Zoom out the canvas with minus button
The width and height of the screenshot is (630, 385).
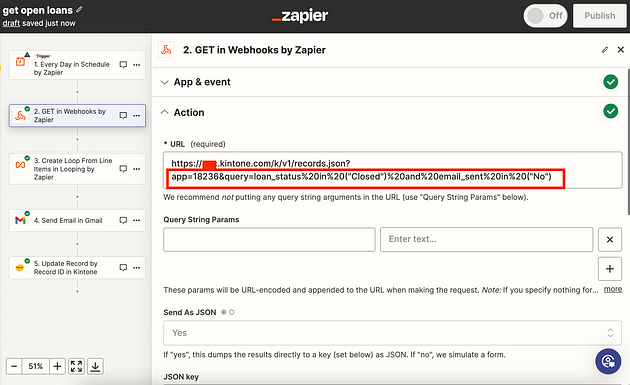pyautogui.click(x=14, y=366)
